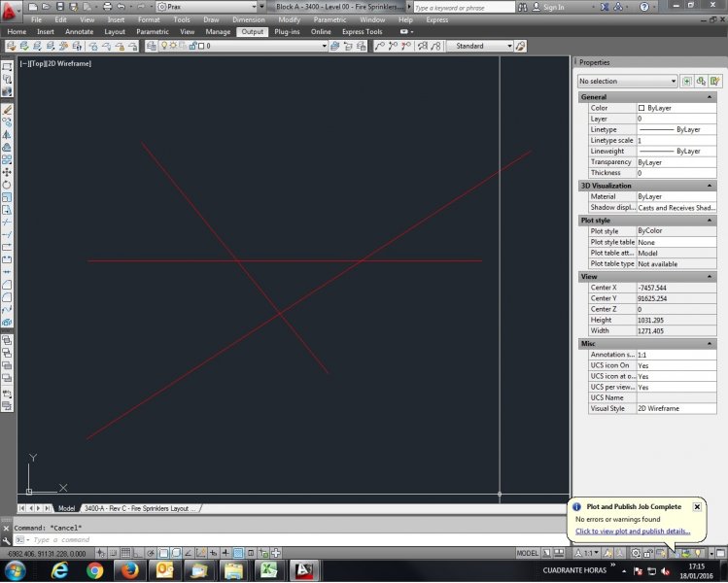Open the annotation scale 1:1 dropdown
This screenshot has width=728, height=583.
pyautogui.click(x=588, y=553)
